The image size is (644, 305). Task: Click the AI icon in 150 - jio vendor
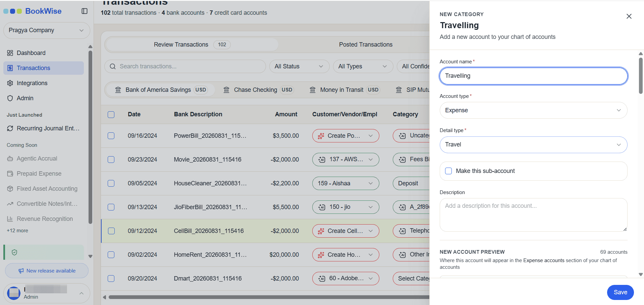coord(322,207)
